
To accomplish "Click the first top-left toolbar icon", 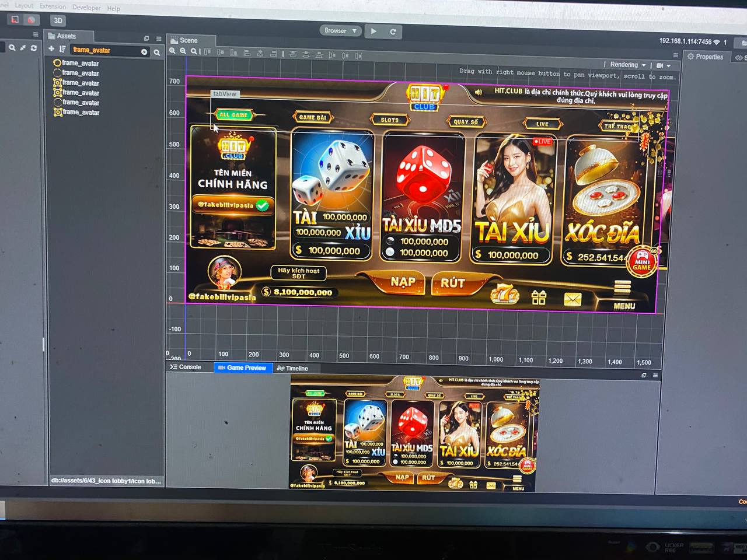I will pos(15,19).
